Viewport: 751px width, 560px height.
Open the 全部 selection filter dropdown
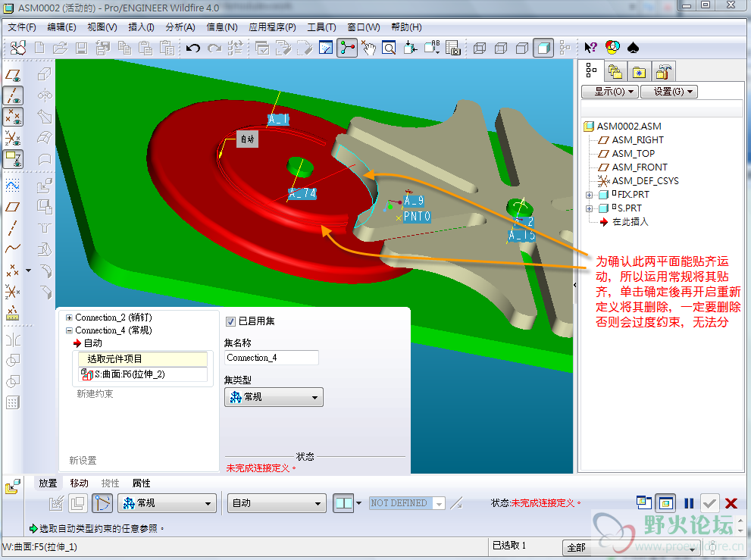[x=631, y=547]
